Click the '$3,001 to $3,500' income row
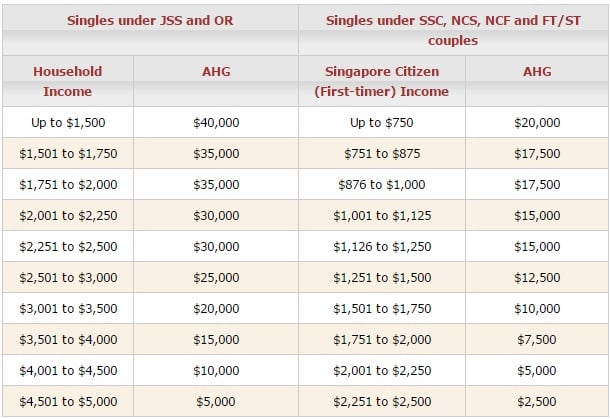The width and height of the screenshot is (610, 419). (x=68, y=309)
